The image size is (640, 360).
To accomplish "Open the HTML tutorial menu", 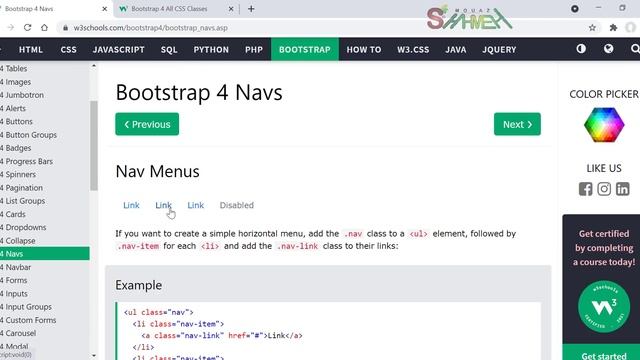I will pyautogui.click(x=31, y=49).
